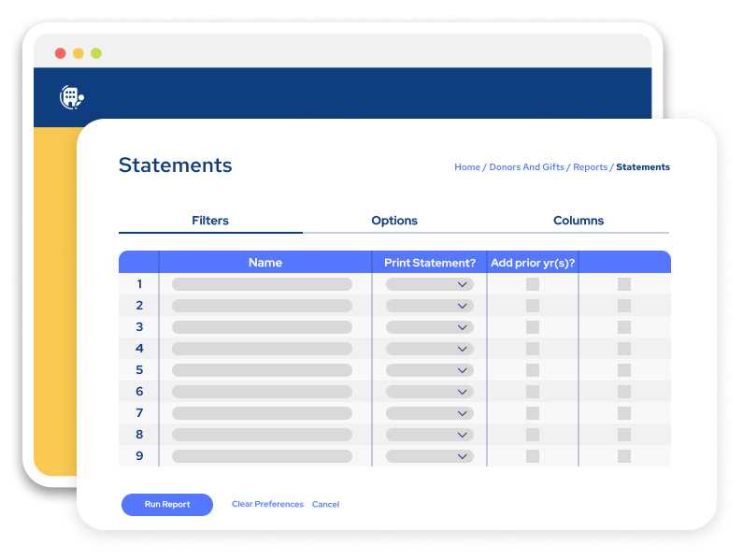
Task: Click the Cancel link
Action: [x=325, y=505]
